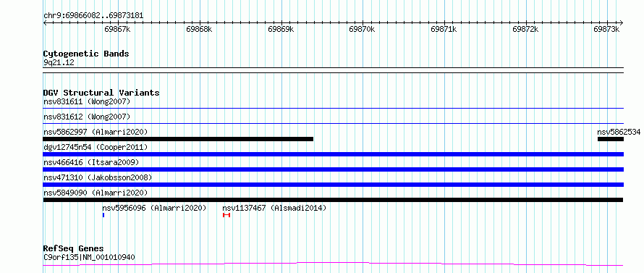
Task: Open variant nsv5862997 (Almarri2020) label
Action: coord(96,132)
